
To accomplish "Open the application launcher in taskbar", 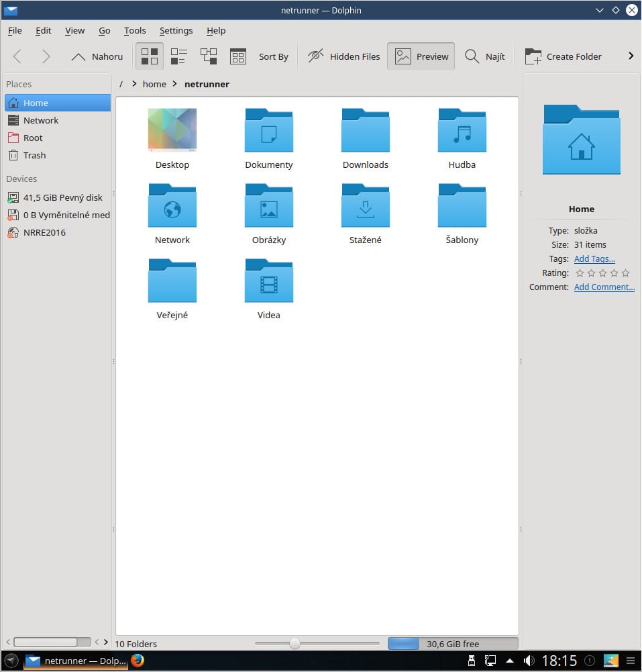I will tap(11, 661).
